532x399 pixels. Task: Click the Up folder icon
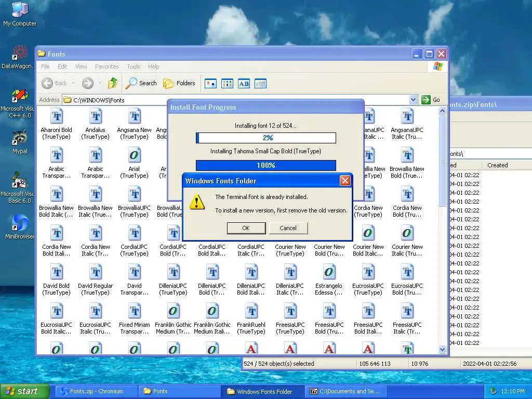113,83
